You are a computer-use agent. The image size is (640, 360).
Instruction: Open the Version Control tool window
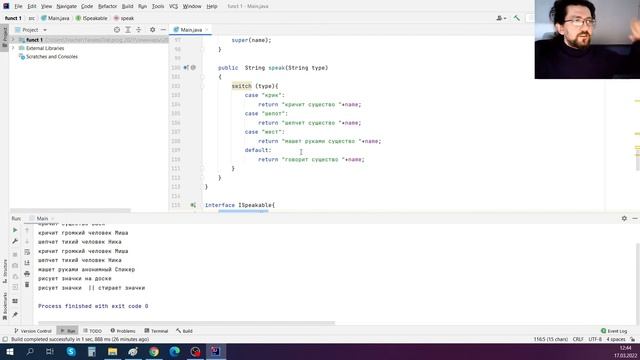point(33,331)
